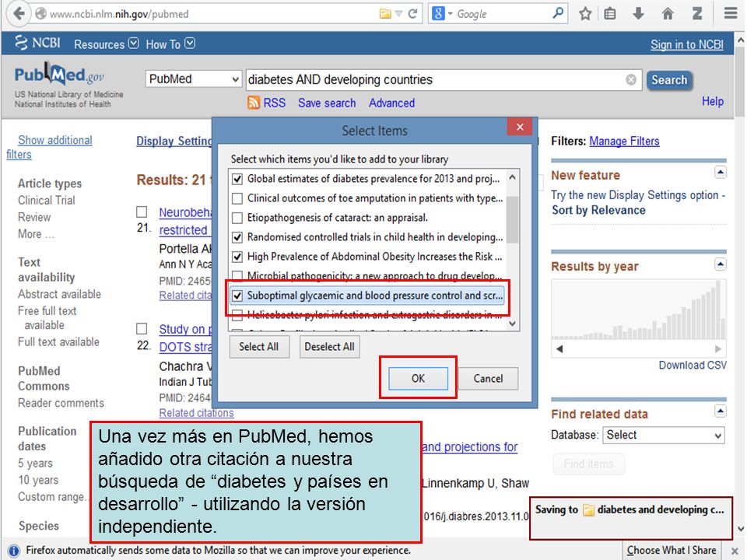This screenshot has height=560, width=747.
Task: Filter by Abstract available
Action: click(x=60, y=294)
